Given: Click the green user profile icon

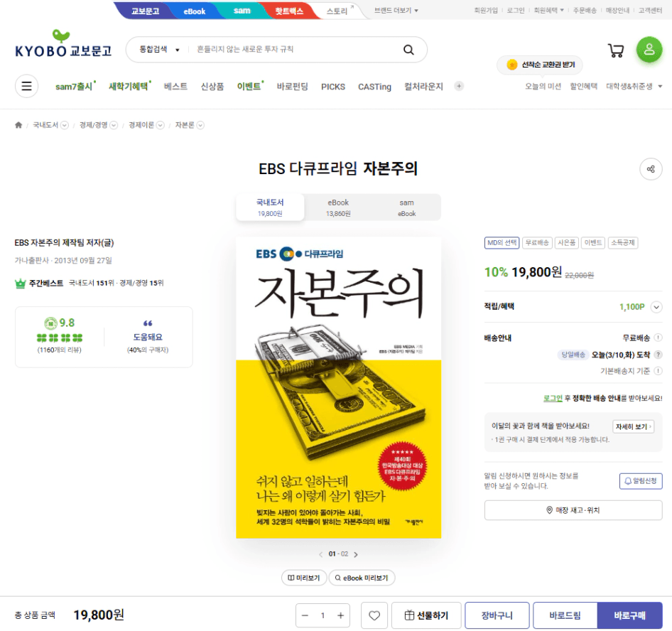Looking at the screenshot, I should (649, 49).
